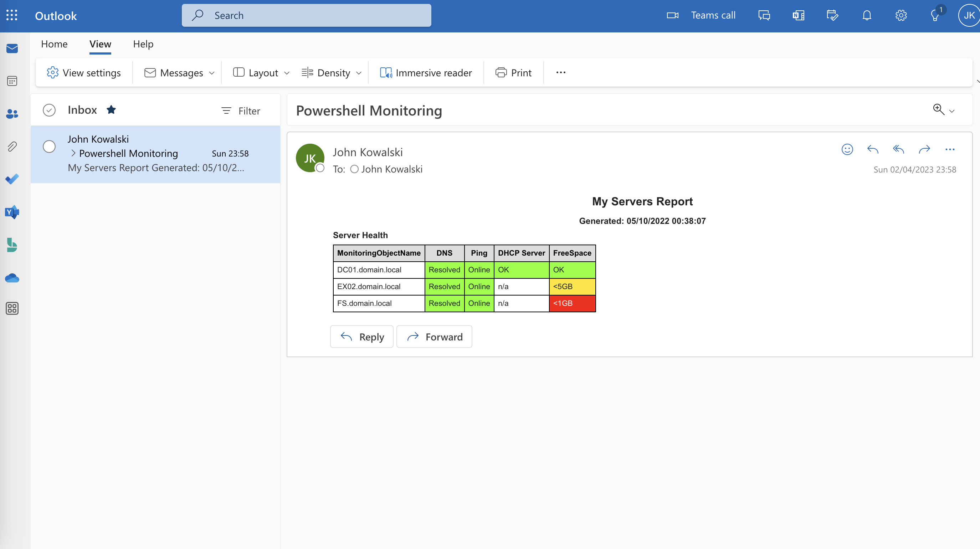This screenshot has height=549, width=980.
Task: Toggle the Inbox favorite star
Action: click(x=111, y=110)
